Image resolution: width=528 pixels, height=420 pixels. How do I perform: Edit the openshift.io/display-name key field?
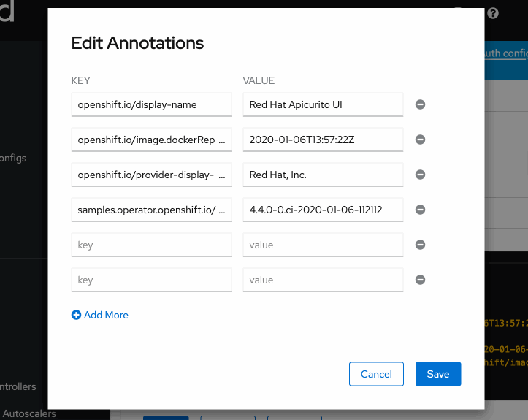pyautogui.click(x=151, y=104)
